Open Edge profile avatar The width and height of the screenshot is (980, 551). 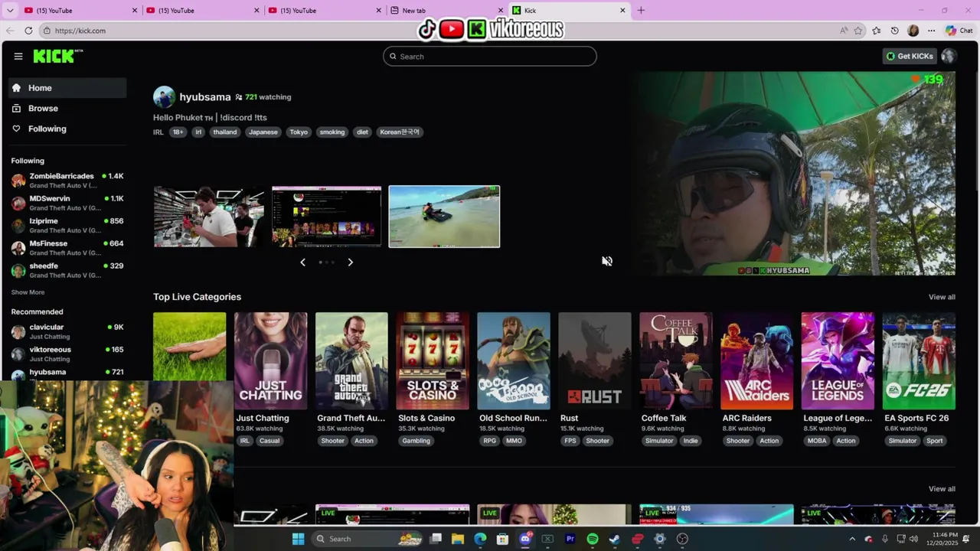[x=913, y=31]
